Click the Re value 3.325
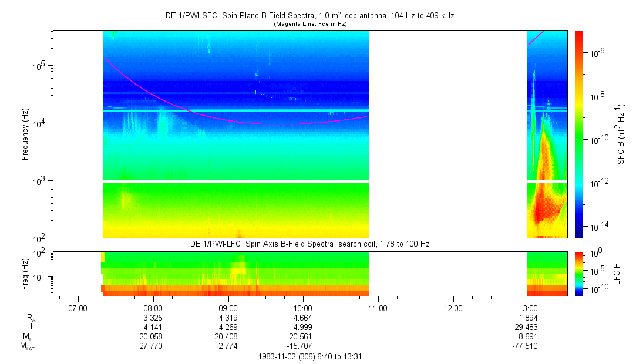 pyautogui.click(x=153, y=318)
